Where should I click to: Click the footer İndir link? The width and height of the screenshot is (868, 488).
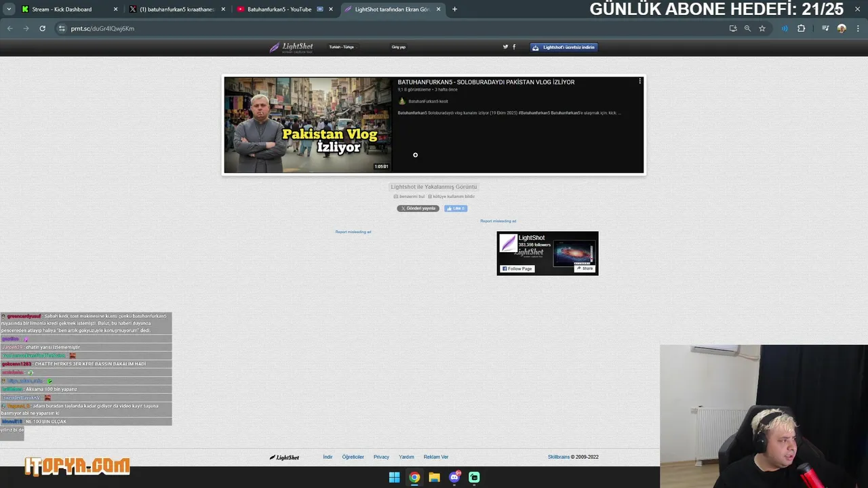click(328, 457)
